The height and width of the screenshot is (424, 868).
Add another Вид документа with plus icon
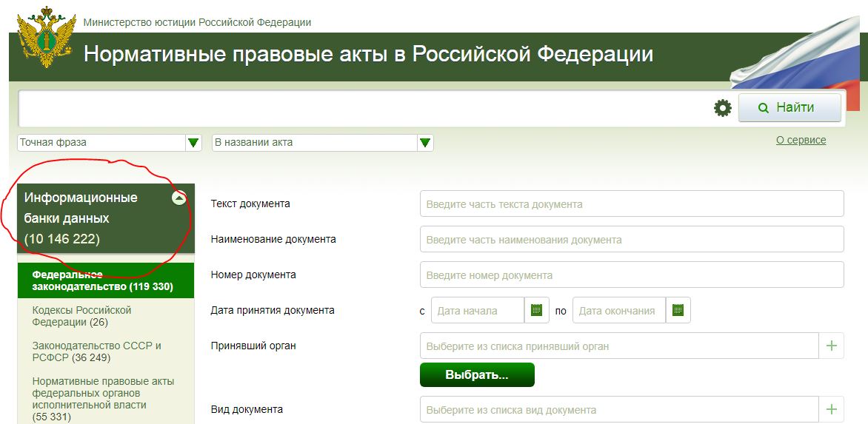(x=832, y=410)
